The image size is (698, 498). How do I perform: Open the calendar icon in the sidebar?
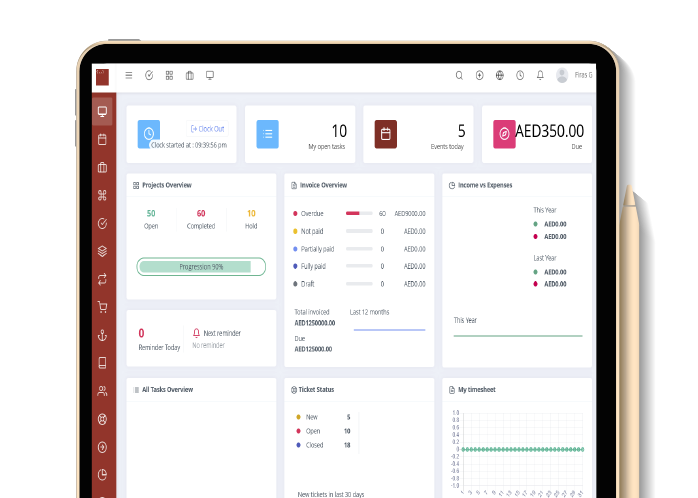[x=102, y=139]
